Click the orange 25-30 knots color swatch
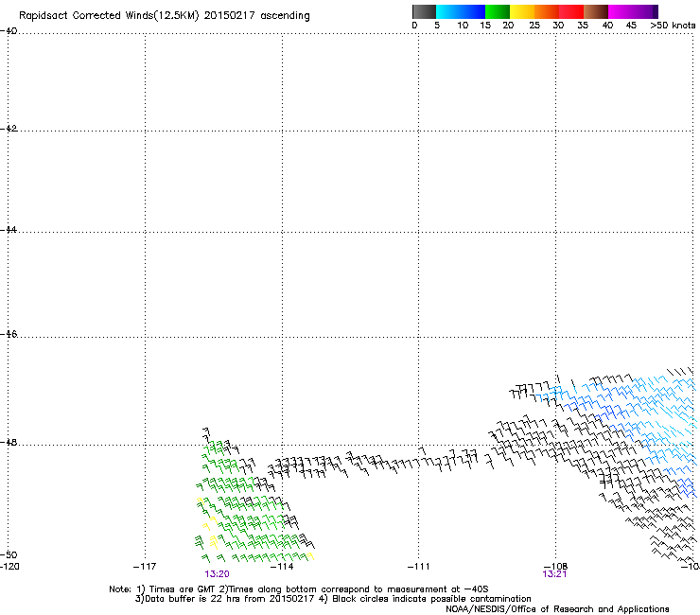Screen dimensions: 700x615 (x=547, y=11)
